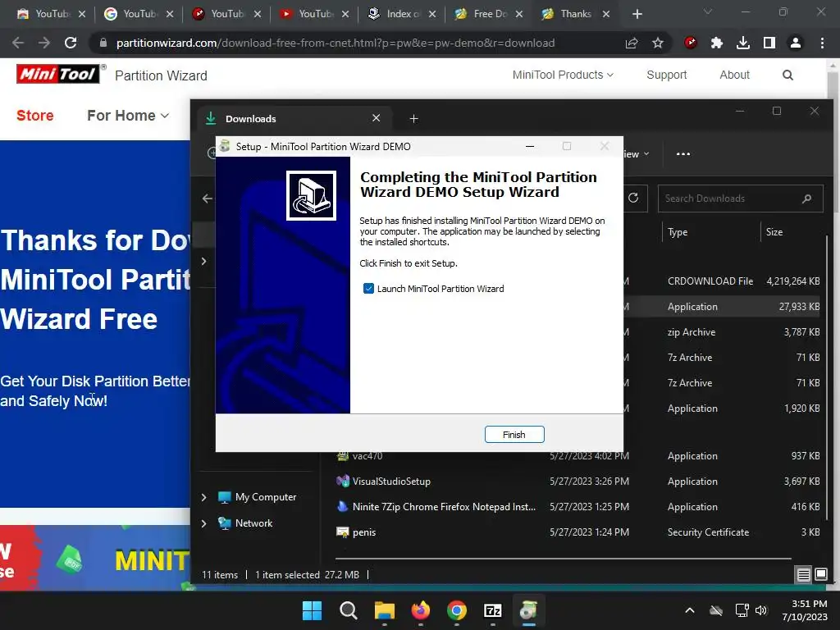Sort by the Size column header
The image size is (840, 630).
point(774,232)
